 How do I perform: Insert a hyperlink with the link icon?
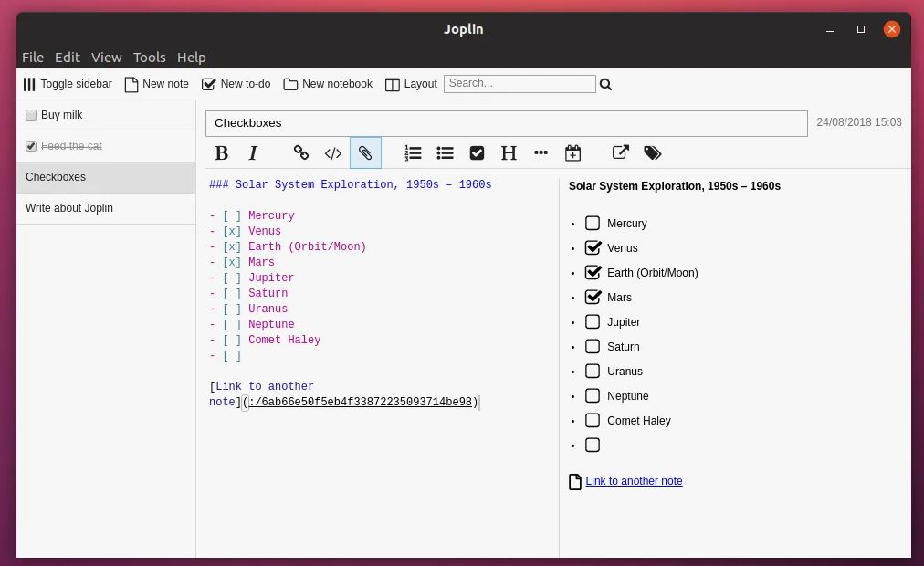(300, 153)
